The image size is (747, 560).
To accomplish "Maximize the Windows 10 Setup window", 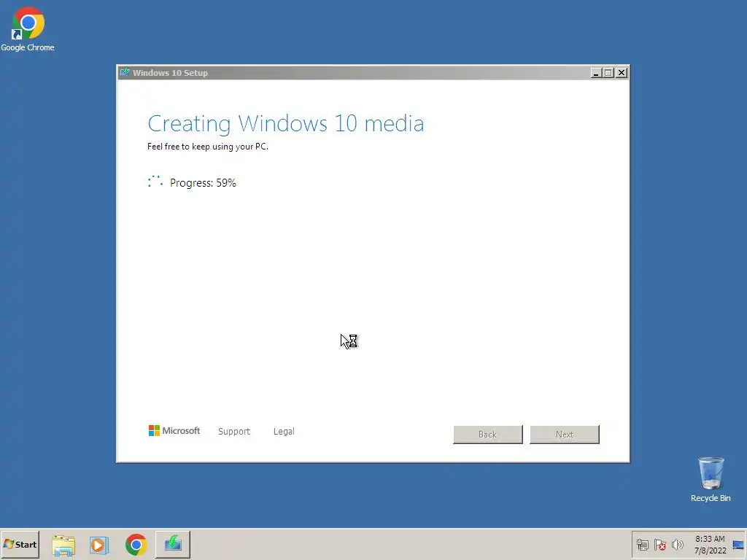I will (x=608, y=73).
